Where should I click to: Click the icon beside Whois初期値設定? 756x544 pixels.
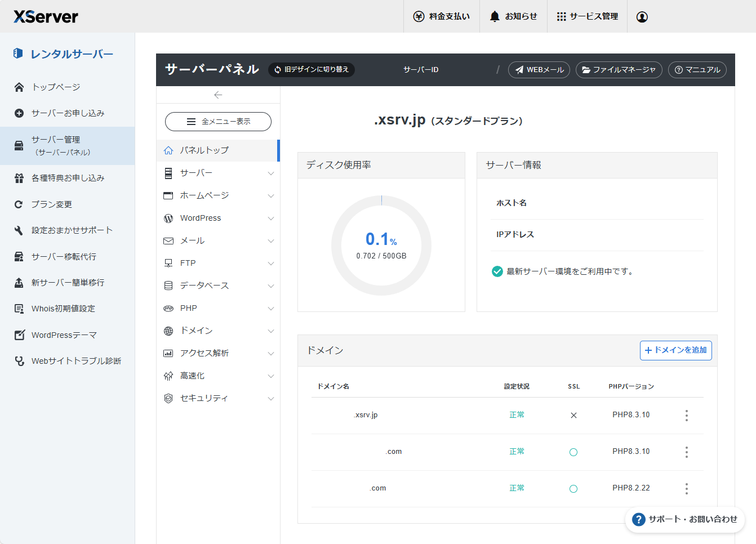(19, 309)
